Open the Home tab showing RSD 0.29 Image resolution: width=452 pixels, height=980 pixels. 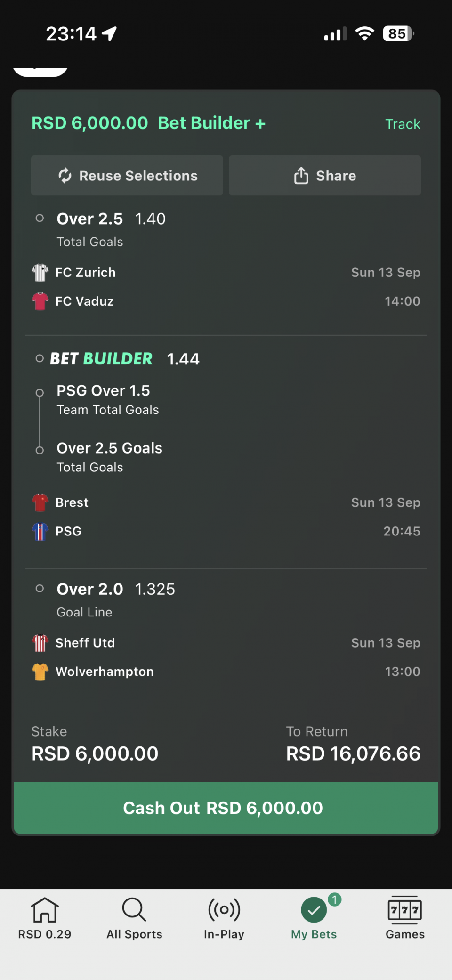pos(45,918)
